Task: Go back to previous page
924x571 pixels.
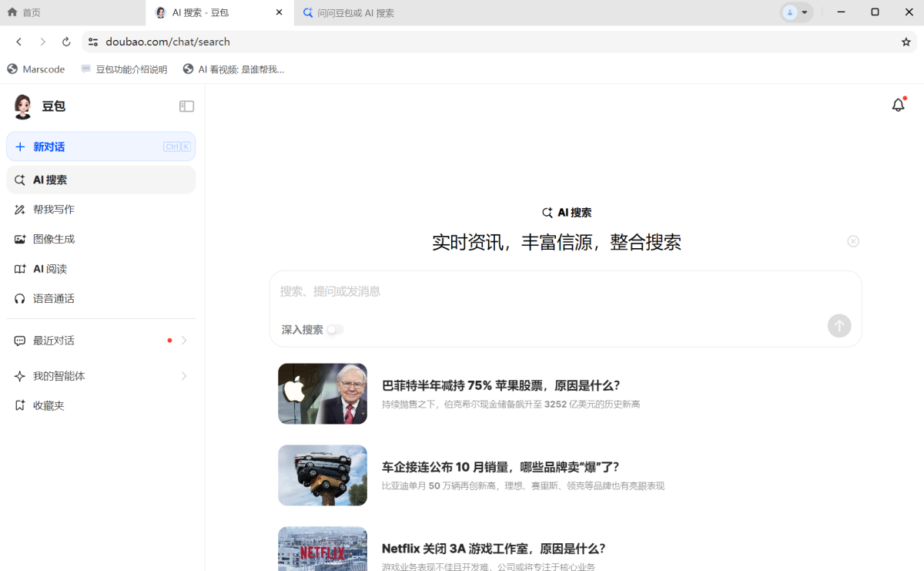Action: click(x=19, y=42)
